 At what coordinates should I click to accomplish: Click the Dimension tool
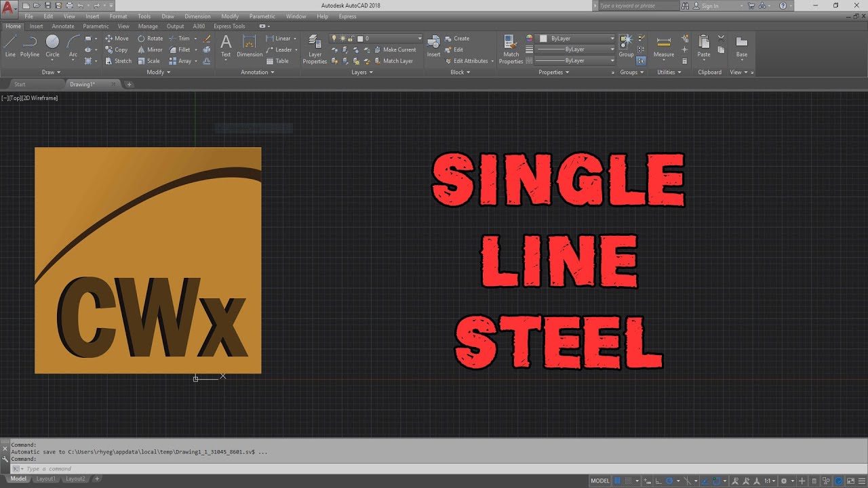click(x=250, y=45)
